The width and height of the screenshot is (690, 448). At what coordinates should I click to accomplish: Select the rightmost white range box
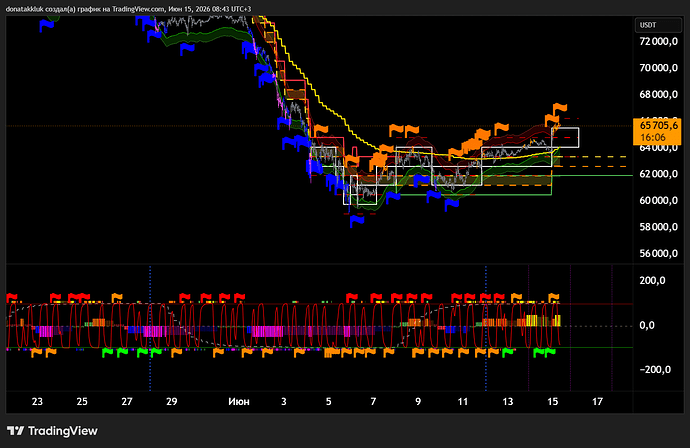(x=565, y=137)
